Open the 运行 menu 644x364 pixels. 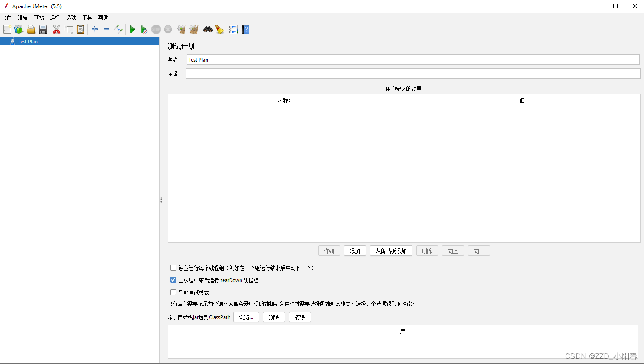click(x=55, y=17)
